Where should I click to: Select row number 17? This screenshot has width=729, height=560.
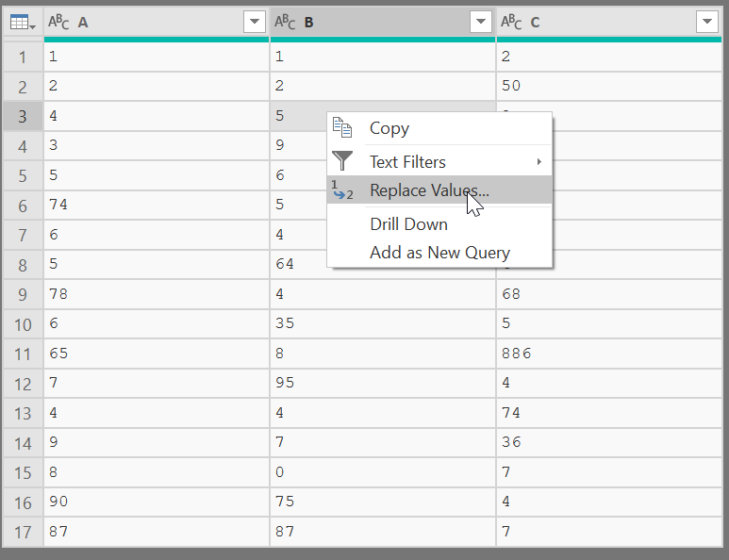point(23,532)
